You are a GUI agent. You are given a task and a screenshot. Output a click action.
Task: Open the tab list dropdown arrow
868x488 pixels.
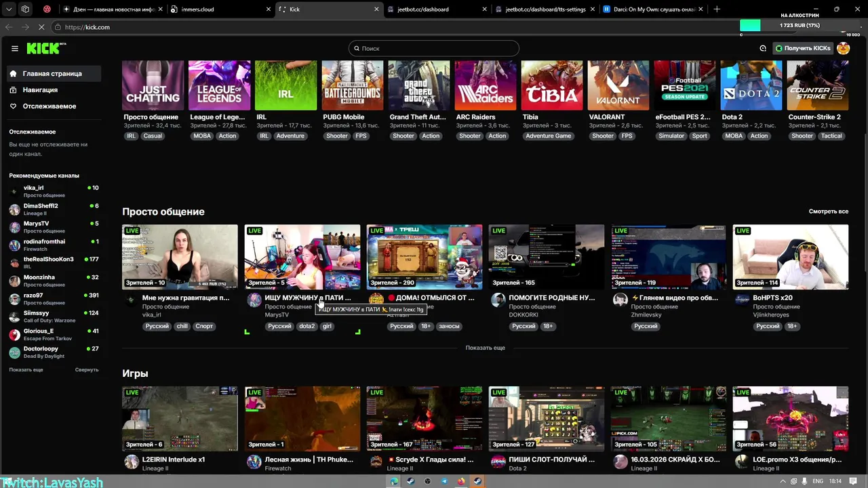point(9,9)
